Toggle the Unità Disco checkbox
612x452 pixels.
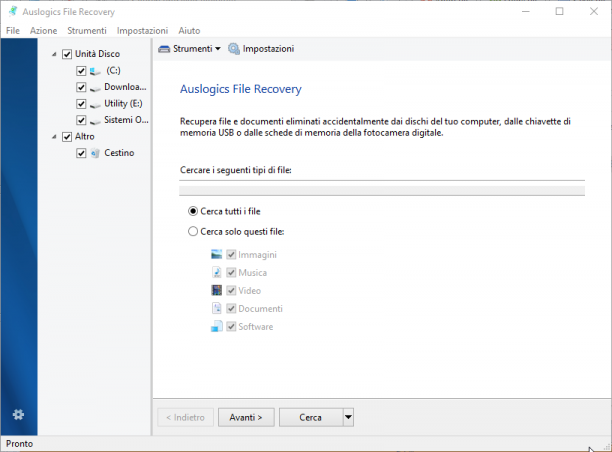coord(67,54)
